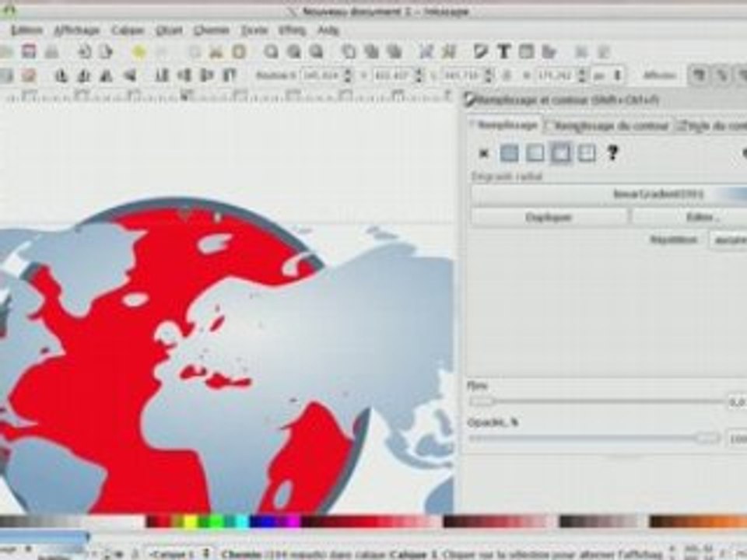Open the Align and Distribute icon
Image resolution: width=747 pixels, height=560 pixels.
click(549, 51)
